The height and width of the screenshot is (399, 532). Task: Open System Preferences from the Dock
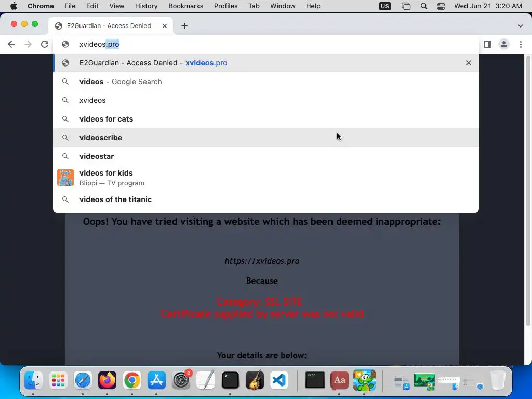coord(181,380)
